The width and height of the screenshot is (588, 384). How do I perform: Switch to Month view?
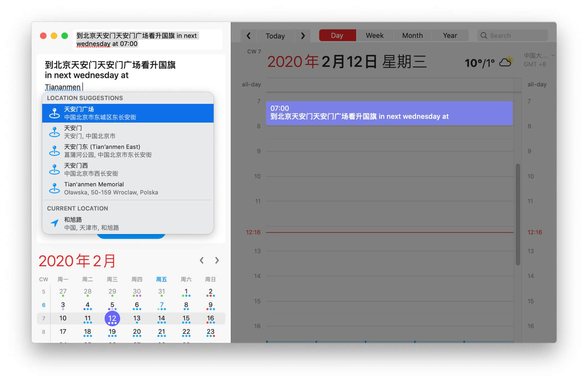pyautogui.click(x=412, y=36)
